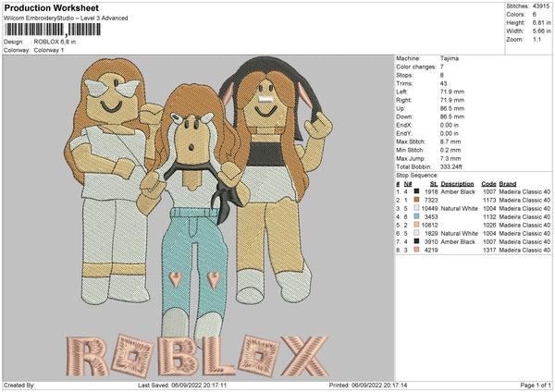The height and width of the screenshot is (392, 555).
Task: Click the barcode under the Wilcom heading
Action: click(53, 30)
